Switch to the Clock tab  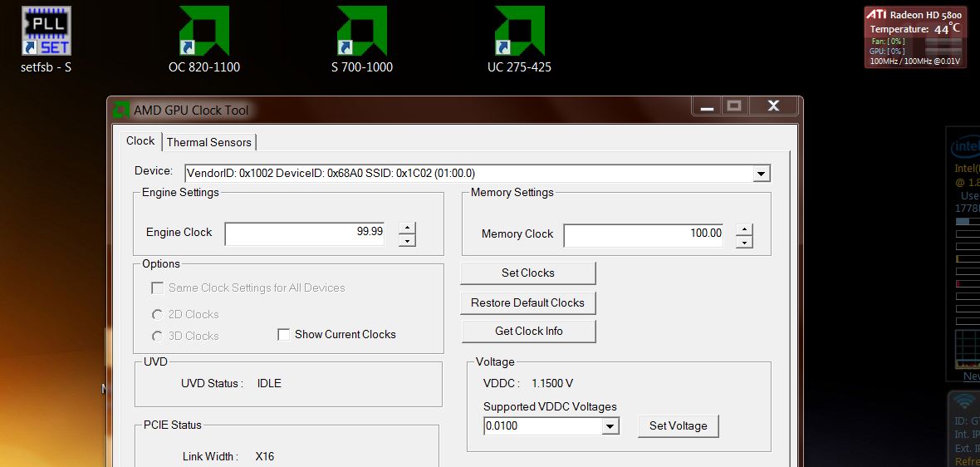click(140, 140)
